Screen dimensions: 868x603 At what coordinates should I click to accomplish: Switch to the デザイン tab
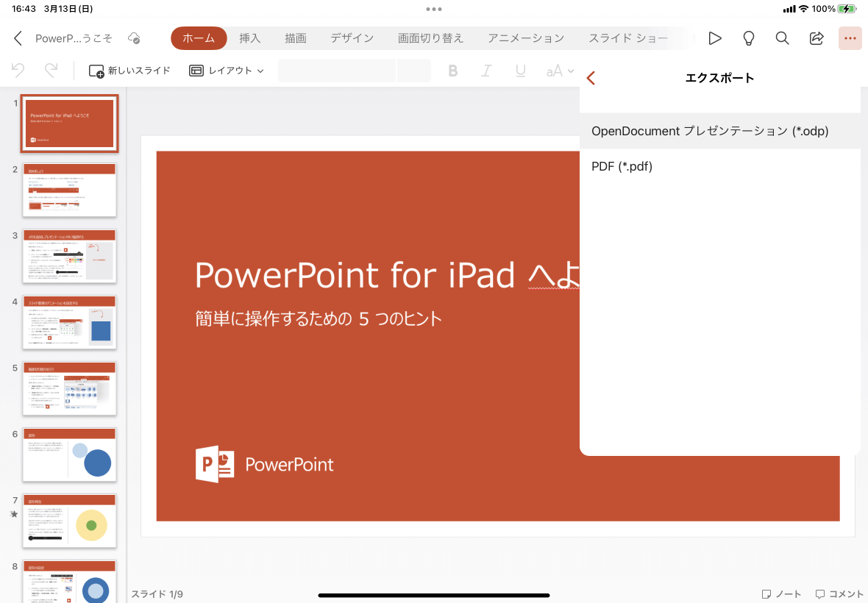coord(352,38)
